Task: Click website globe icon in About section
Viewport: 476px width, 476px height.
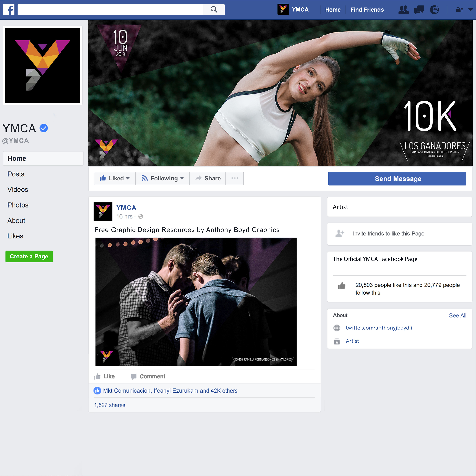Action: pyautogui.click(x=337, y=328)
